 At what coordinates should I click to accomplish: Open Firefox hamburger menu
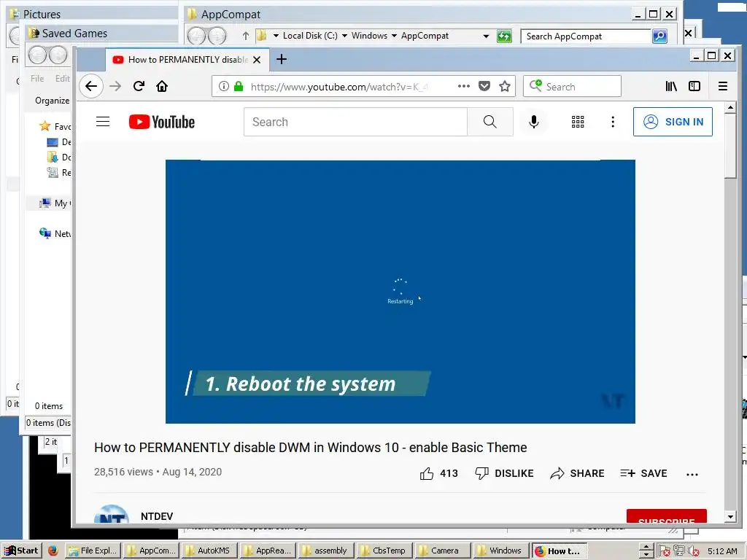click(x=723, y=86)
